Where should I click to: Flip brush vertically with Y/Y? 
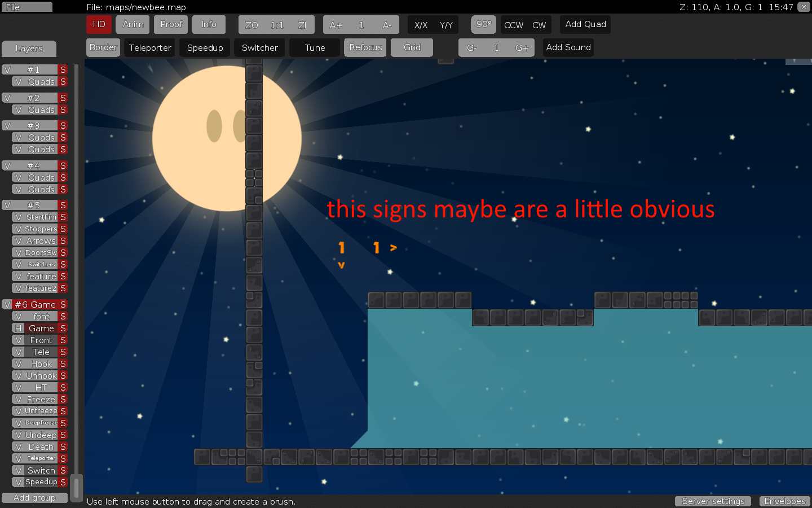point(446,25)
